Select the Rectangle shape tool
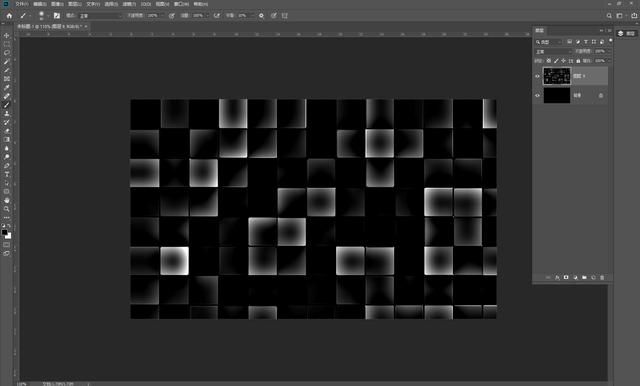640x386 pixels. 7,191
